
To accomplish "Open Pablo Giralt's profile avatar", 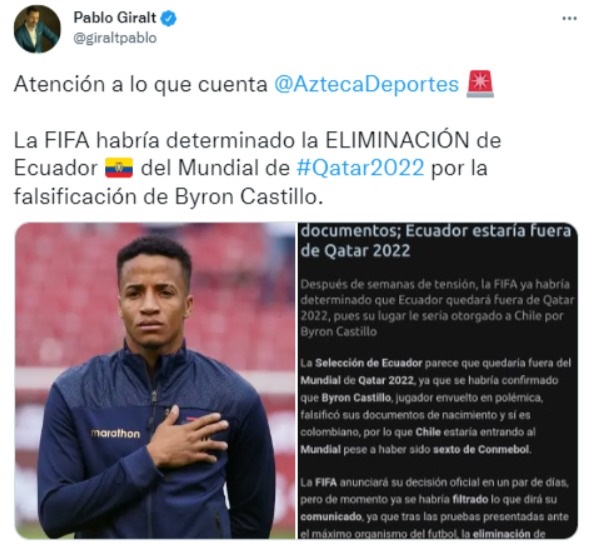I will [37, 29].
